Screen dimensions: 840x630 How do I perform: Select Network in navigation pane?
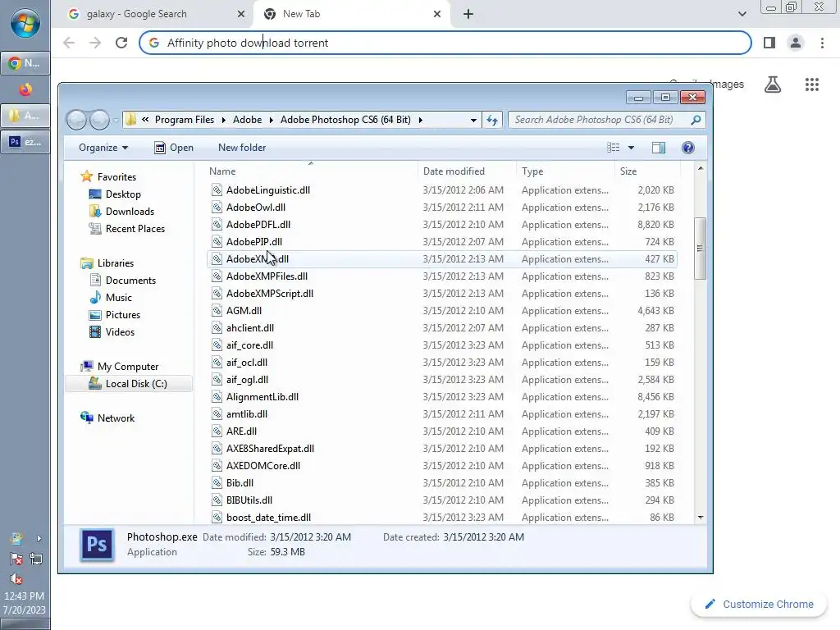click(x=116, y=418)
